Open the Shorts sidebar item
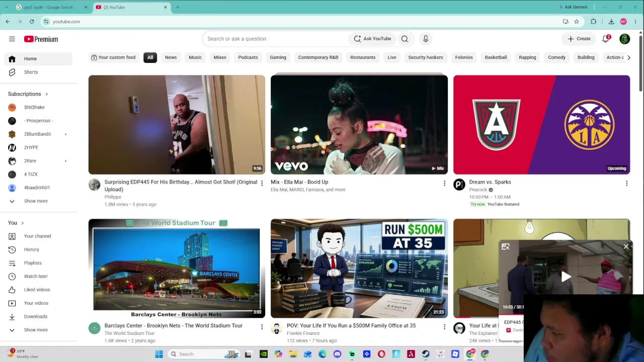Image resolution: width=644 pixels, height=362 pixels. [38, 72]
